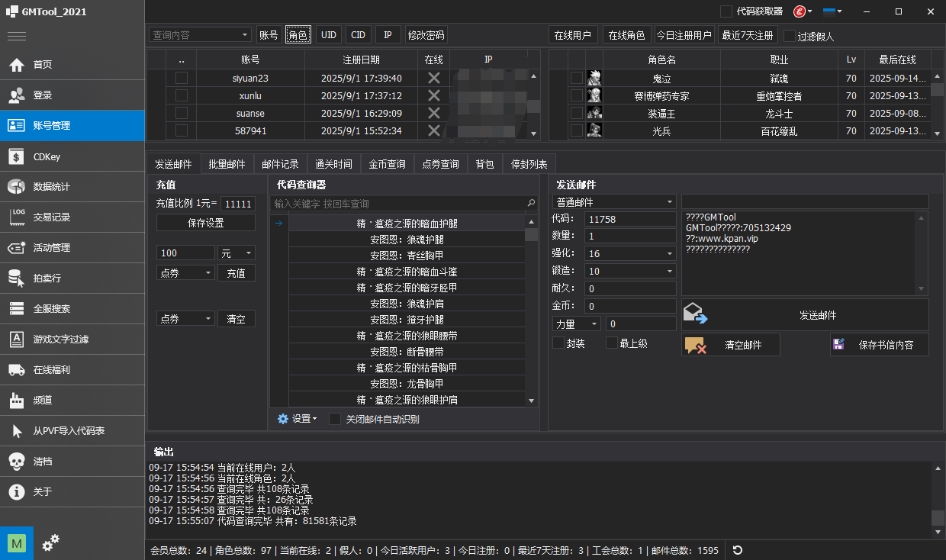Click the hamburger menu icon
The width and height of the screenshot is (946, 560).
[17, 36]
